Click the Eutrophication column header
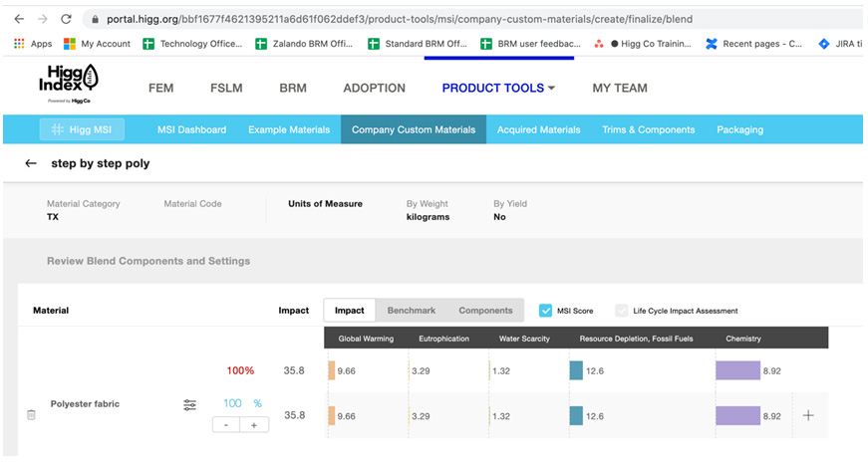This screenshot has width=868, height=462. pos(443,339)
